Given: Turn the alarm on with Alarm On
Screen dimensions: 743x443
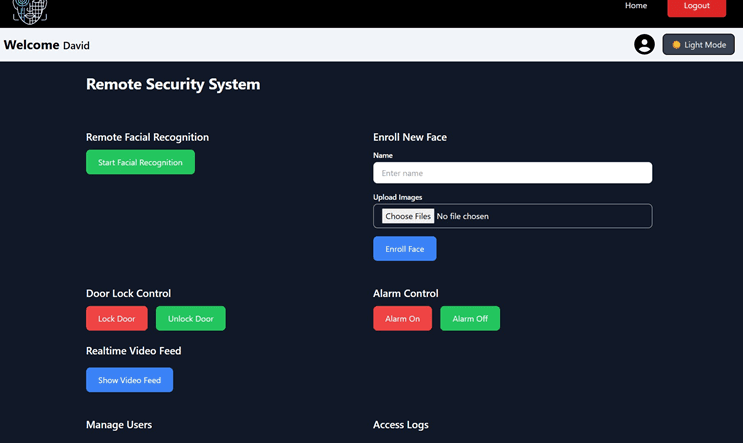Looking at the screenshot, I should coord(402,318).
